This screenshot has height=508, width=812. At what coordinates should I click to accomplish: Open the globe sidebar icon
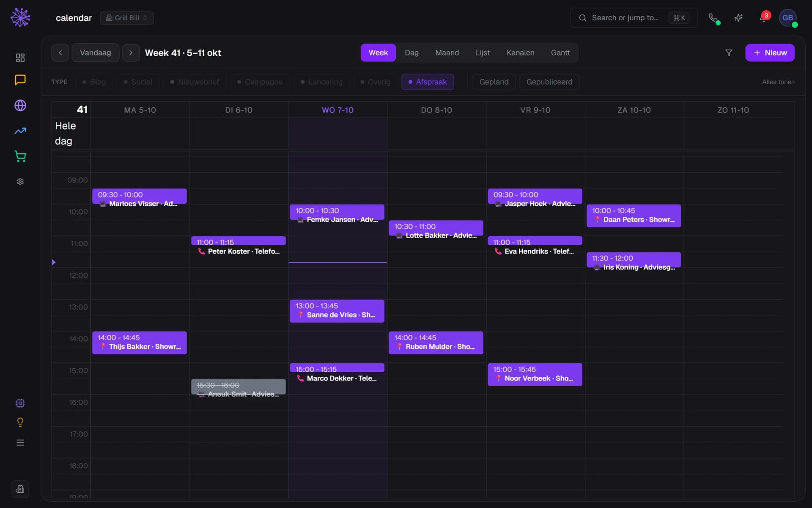(20, 105)
